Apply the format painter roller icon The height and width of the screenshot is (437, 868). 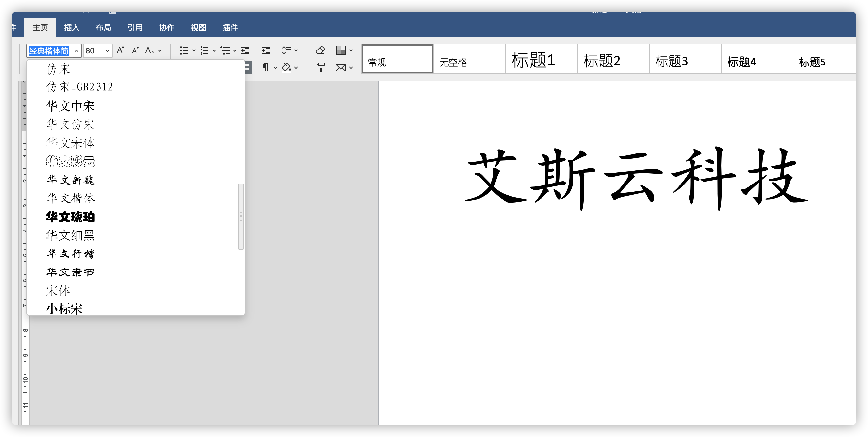pyautogui.click(x=320, y=67)
